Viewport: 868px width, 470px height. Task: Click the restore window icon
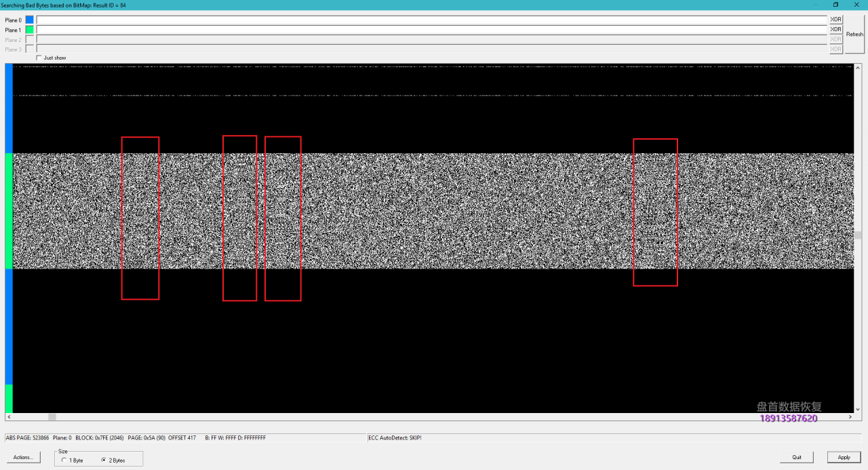pos(835,5)
